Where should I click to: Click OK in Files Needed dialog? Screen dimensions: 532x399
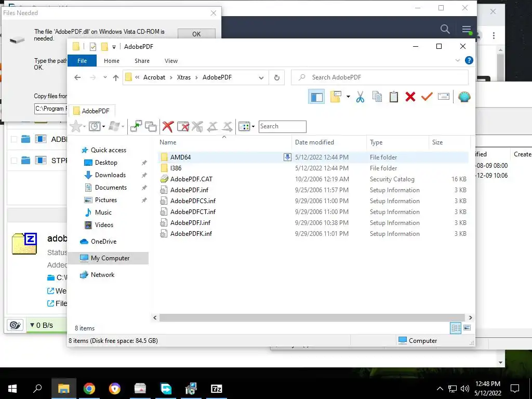tap(196, 34)
